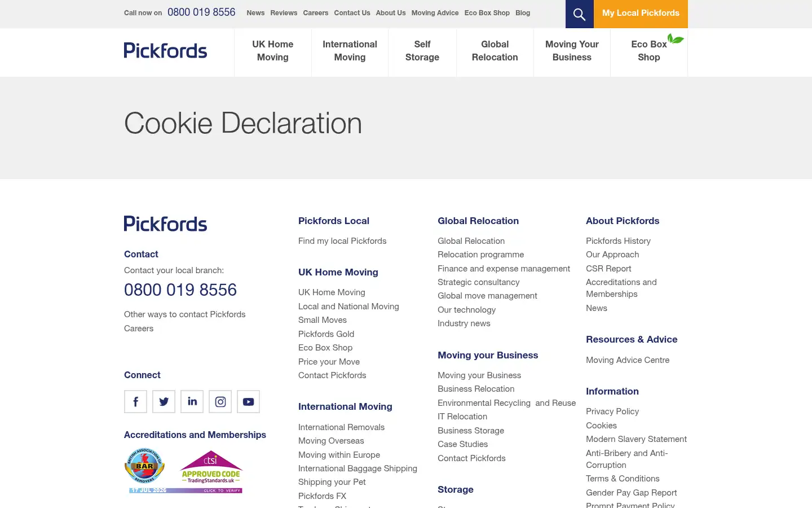Click the My Local Pickfords button

coord(641,14)
